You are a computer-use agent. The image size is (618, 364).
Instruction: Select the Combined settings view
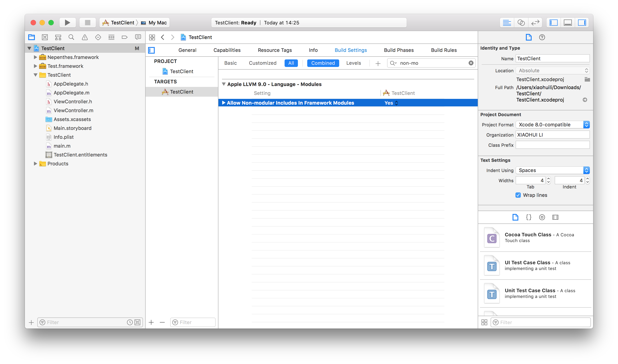323,63
